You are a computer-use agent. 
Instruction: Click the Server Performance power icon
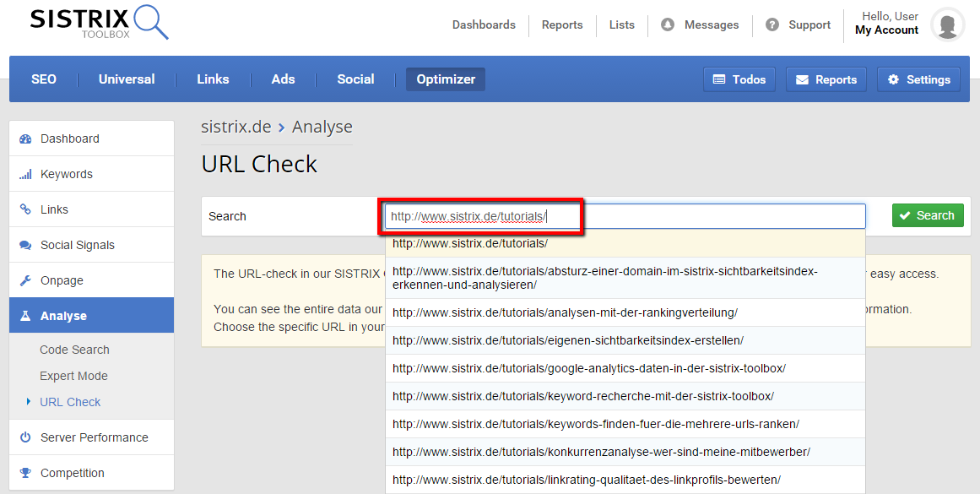point(24,437)
